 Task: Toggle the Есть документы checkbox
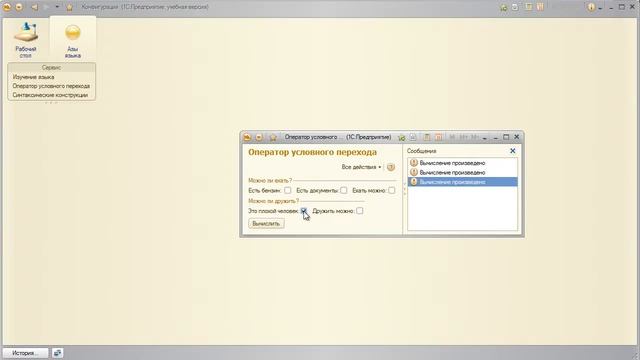344,190
